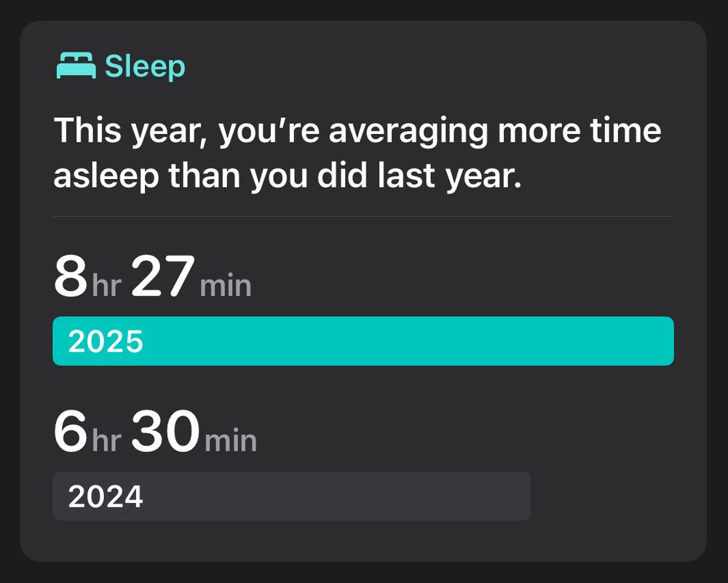Open the Sleep category header

pos(120,66)
